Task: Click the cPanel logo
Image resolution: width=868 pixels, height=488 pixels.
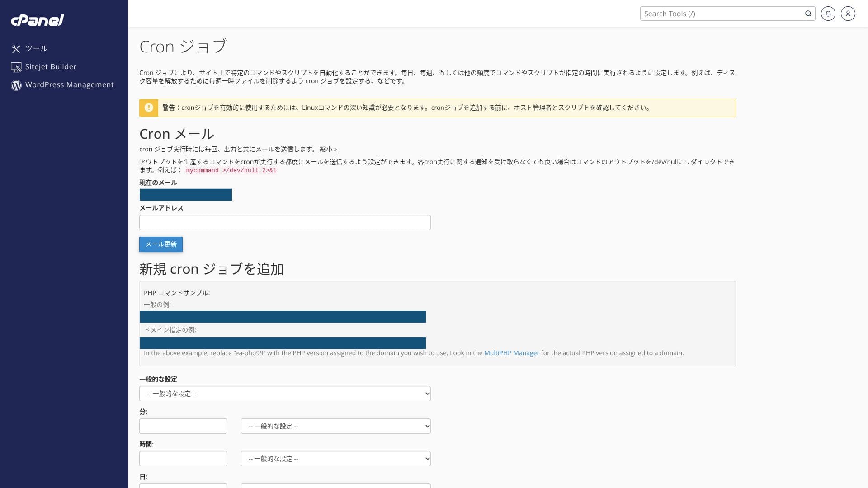Action: 37,20
